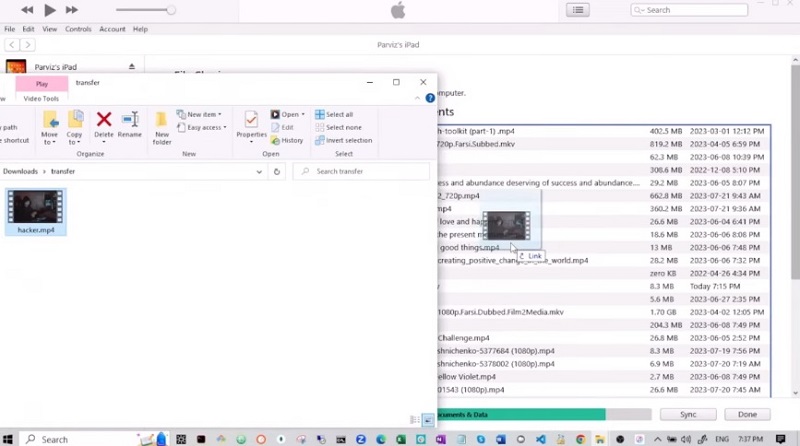Eject Parviz's iPad
The image size is (800, 446).
coord(132,66)
